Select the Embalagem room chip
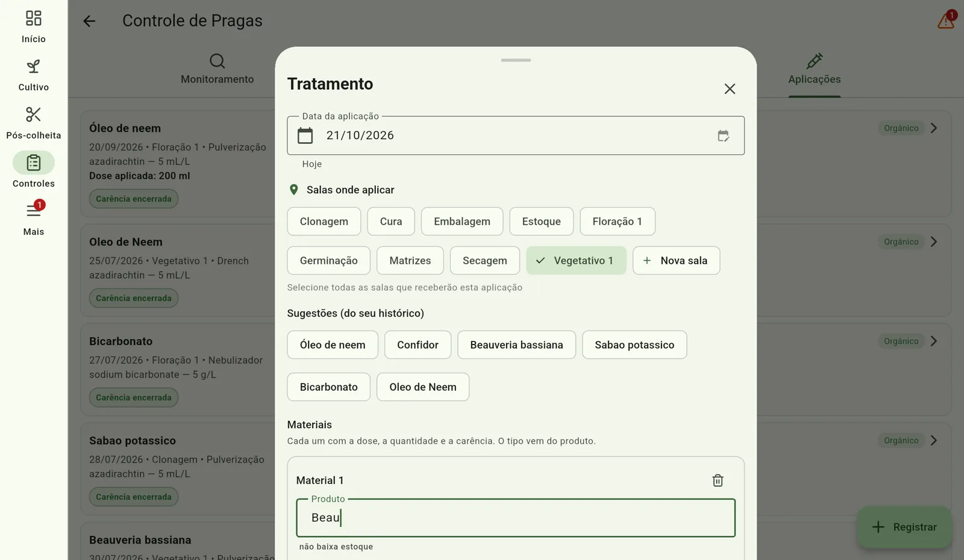Screen dimensions: 964x560 coord(462,222)
